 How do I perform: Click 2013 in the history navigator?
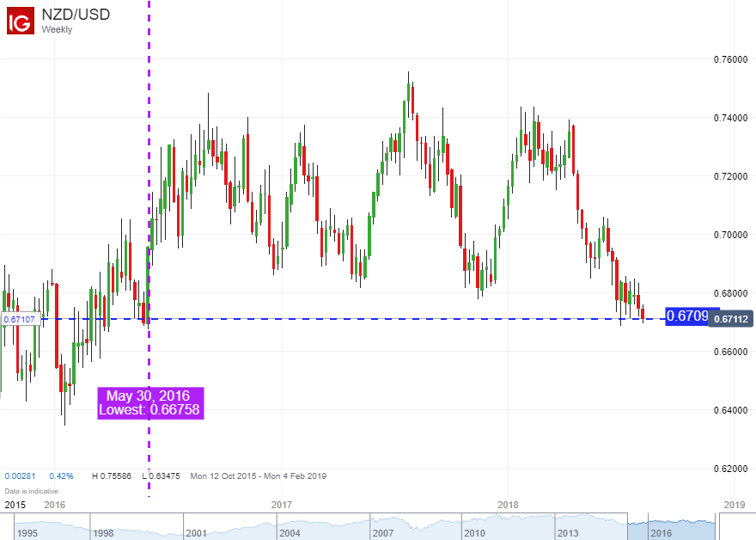[x=568, y=533]
